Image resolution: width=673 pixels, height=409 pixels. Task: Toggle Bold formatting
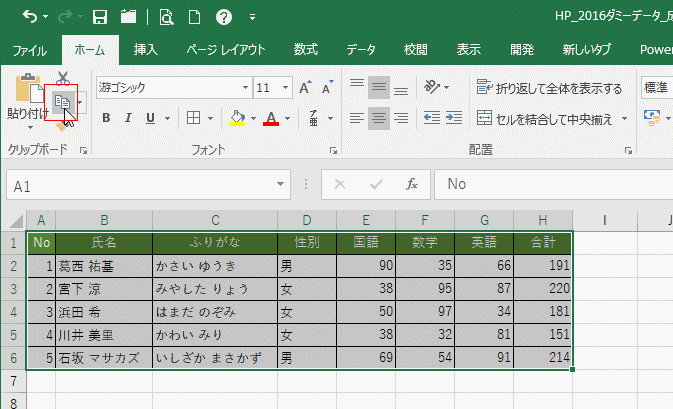point(106,118)
